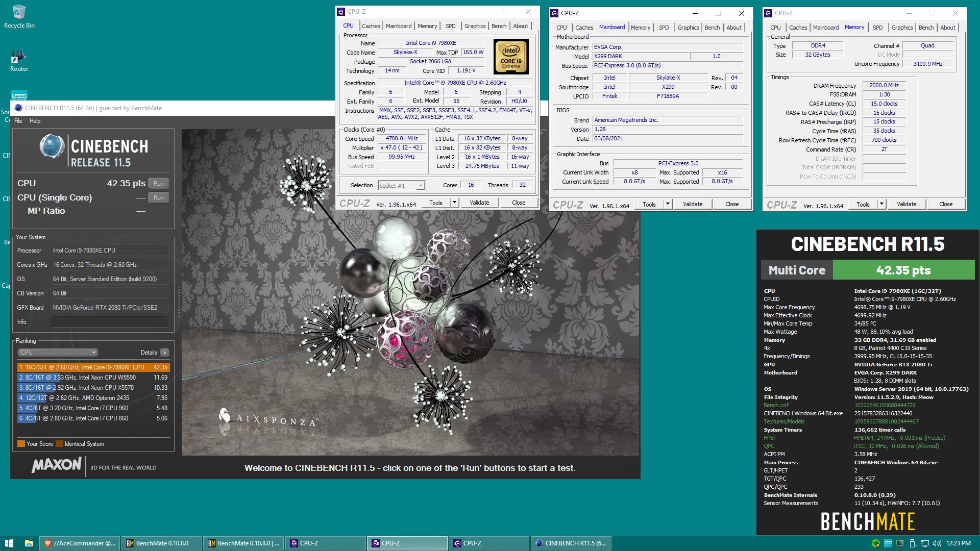980x551 pixels.
Task: Select ranking row Xeon CPU W5590
Action: tap(93, 378)
